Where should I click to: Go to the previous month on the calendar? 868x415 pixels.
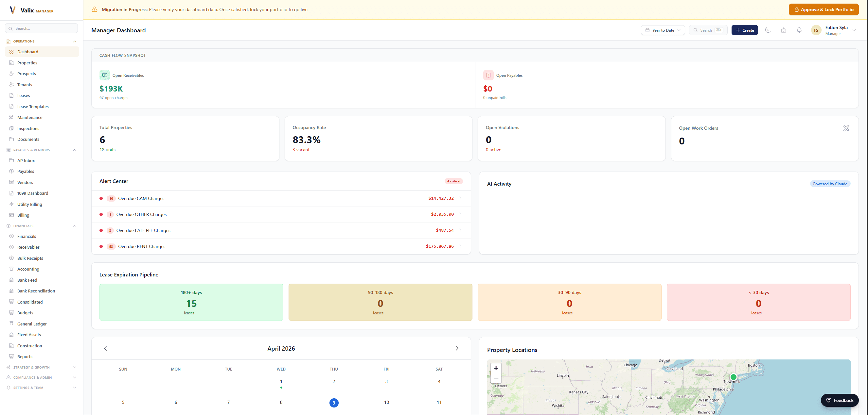(x=105, y=348)
